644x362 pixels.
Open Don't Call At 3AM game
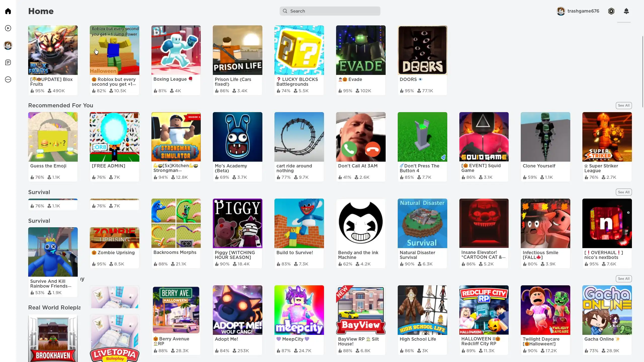coord(361,147)
